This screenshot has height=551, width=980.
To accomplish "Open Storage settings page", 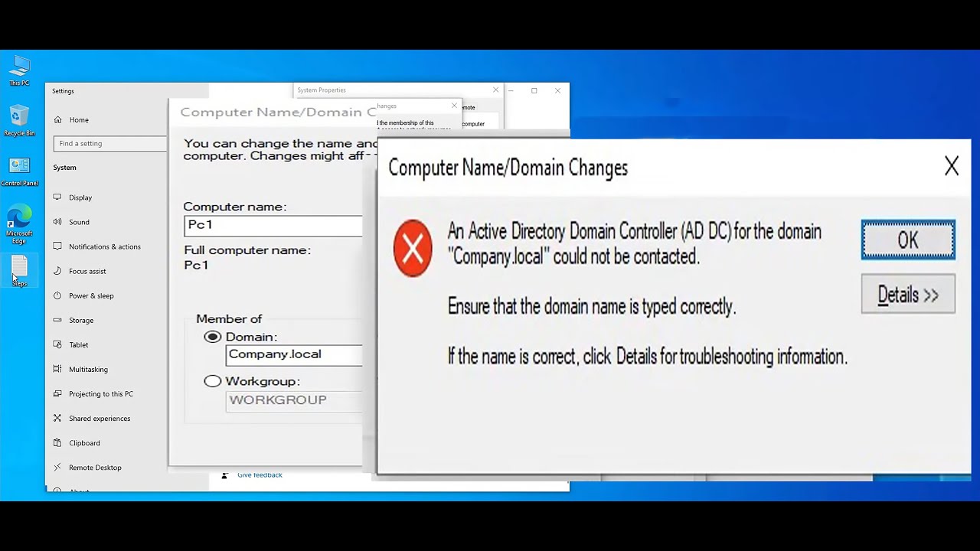I will point(81,320).
